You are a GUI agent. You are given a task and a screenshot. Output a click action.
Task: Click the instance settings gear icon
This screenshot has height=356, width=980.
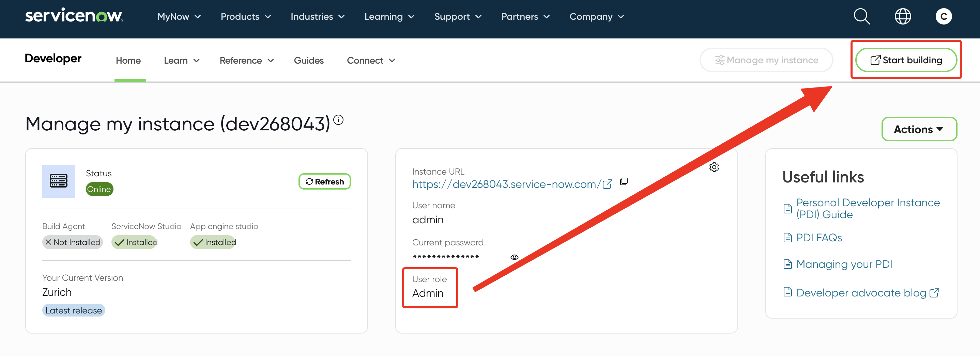(x=714, y=167)
